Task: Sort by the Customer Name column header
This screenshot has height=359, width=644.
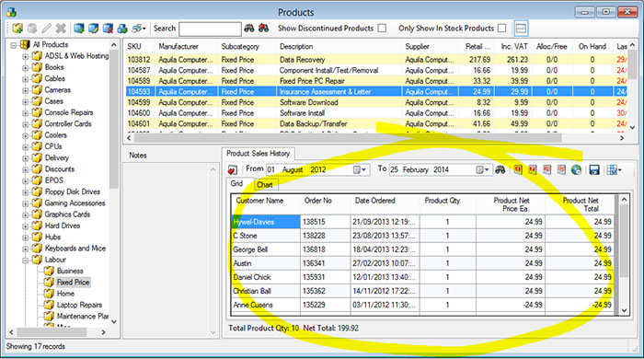Action: (x=266, y=204)
